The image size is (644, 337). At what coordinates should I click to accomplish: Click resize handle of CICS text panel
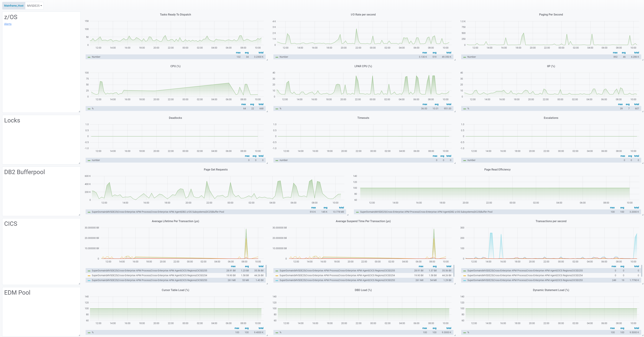(79, 284)
